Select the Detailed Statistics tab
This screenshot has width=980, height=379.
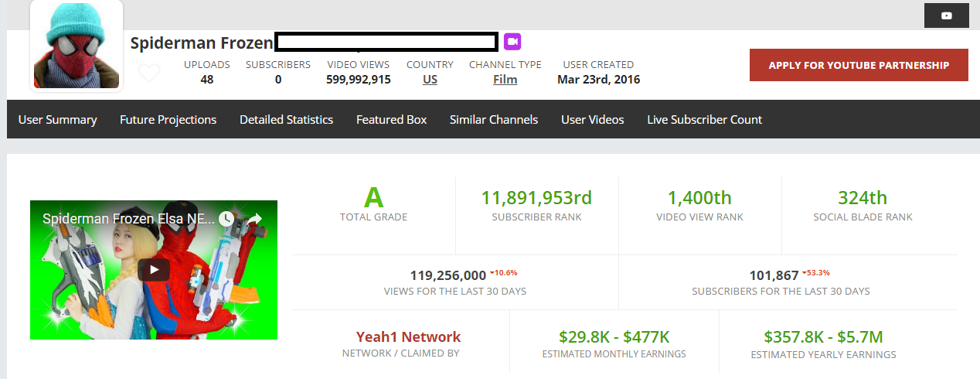click(286, 119)
